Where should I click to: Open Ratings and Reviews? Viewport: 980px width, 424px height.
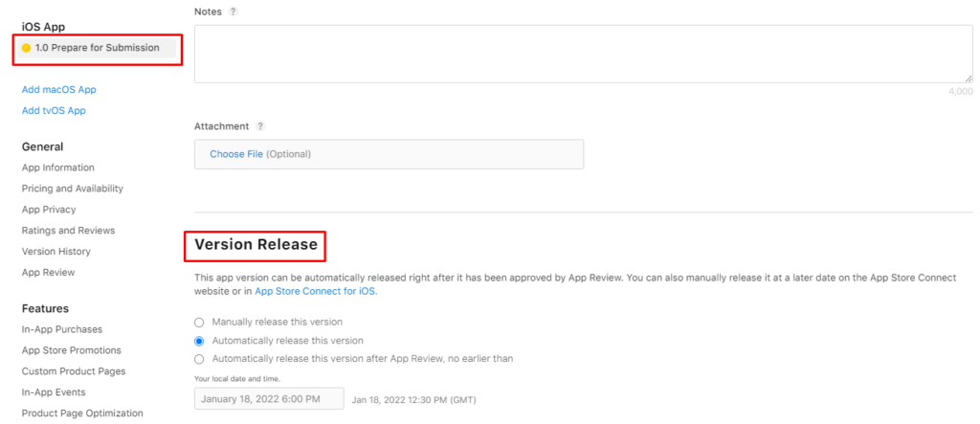pyautogui.click(x=68, y=230)
